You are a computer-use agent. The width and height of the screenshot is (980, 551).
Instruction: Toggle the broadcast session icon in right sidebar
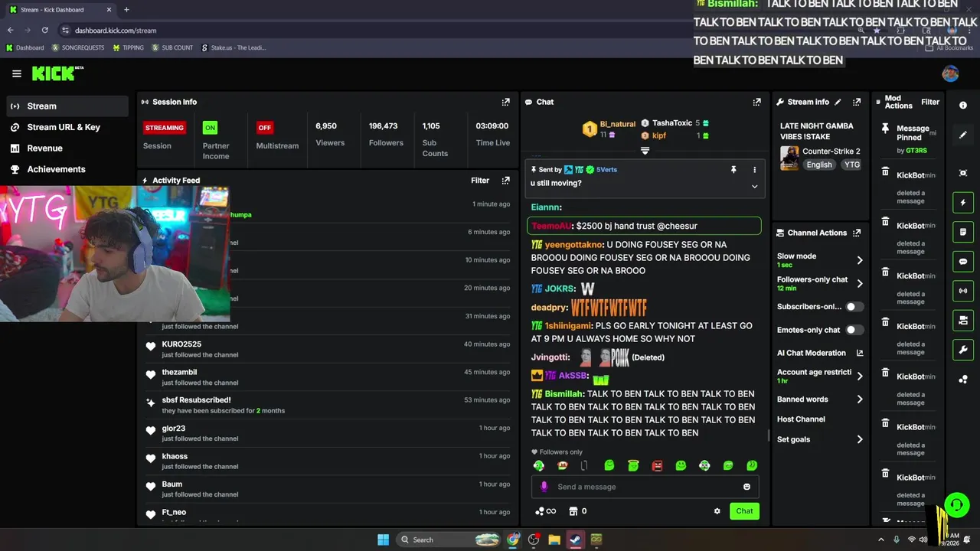pos(963,291)
